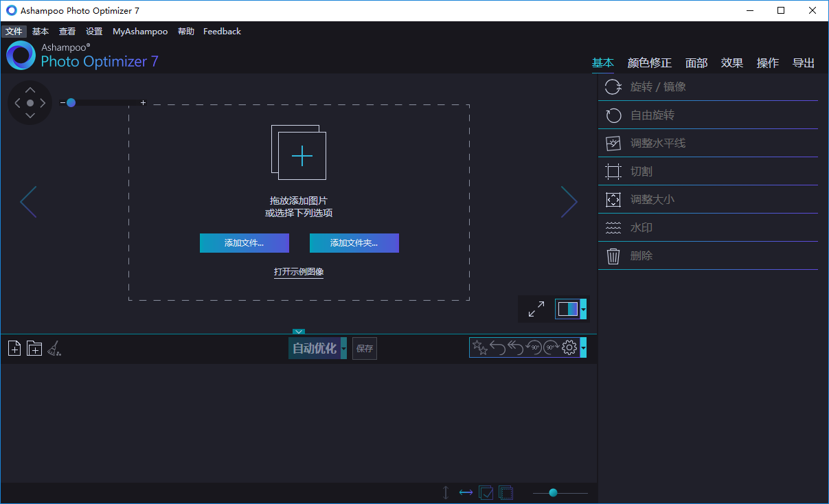Screen dimensions: 829x504
Task: Click the Delete (删除) trash icon
Action: pos(613,256)
